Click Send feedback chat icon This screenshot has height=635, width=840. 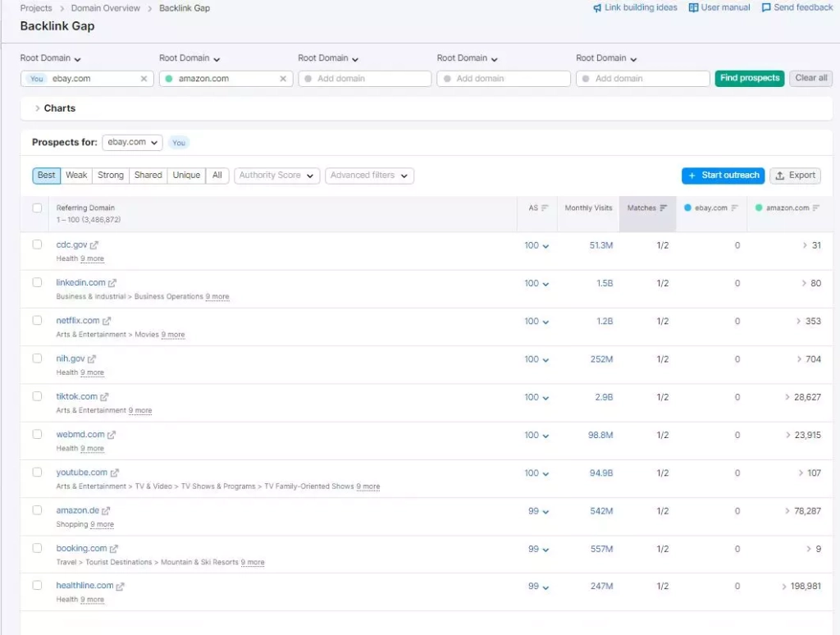coord(766,8)
